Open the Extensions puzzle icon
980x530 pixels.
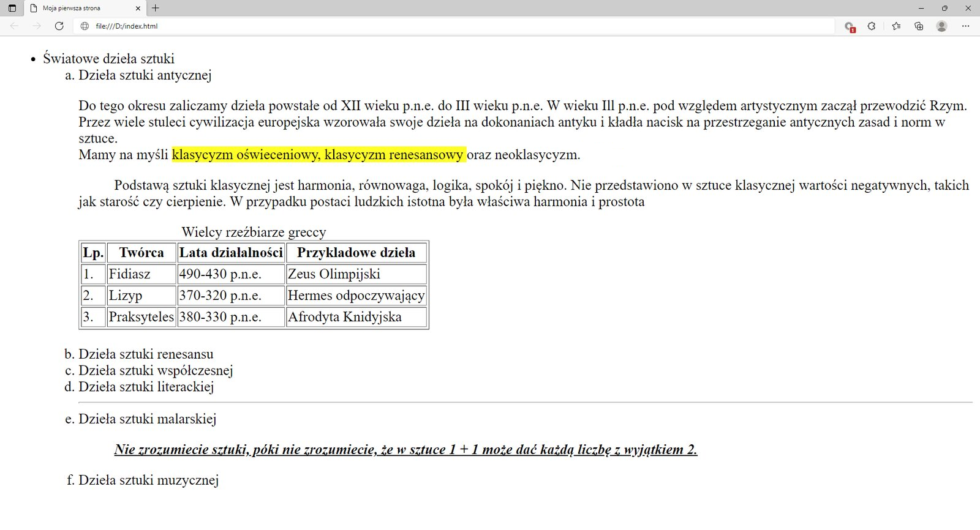pos(872,26)
